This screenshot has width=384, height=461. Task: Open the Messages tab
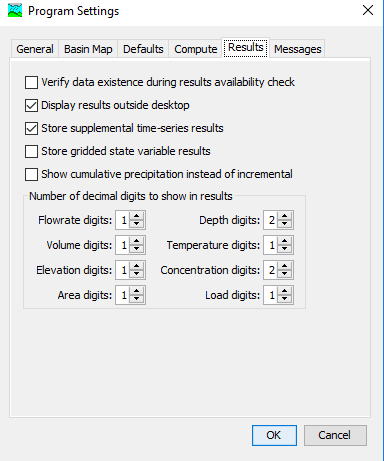coord(298,49)
